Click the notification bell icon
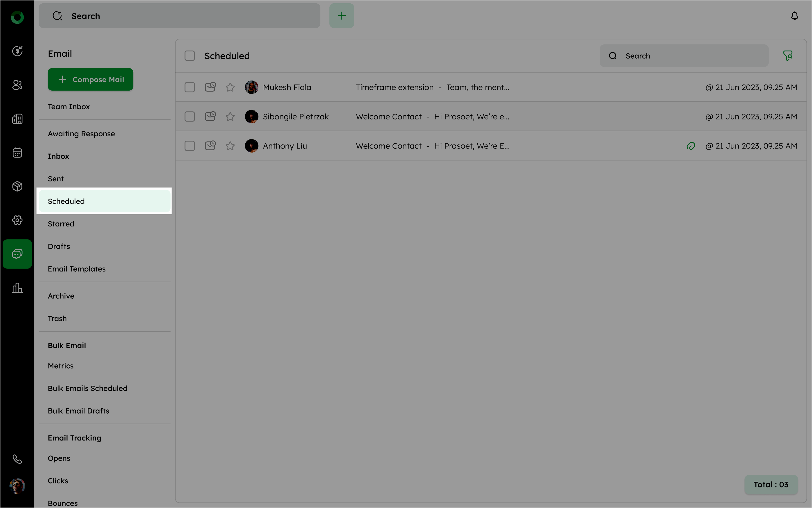 click(x=794, y=16)
